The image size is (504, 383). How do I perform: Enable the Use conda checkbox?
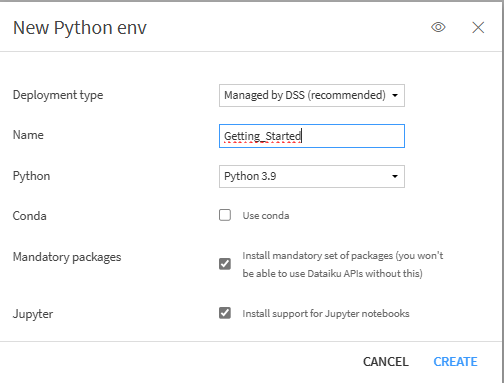coord(225,215)
